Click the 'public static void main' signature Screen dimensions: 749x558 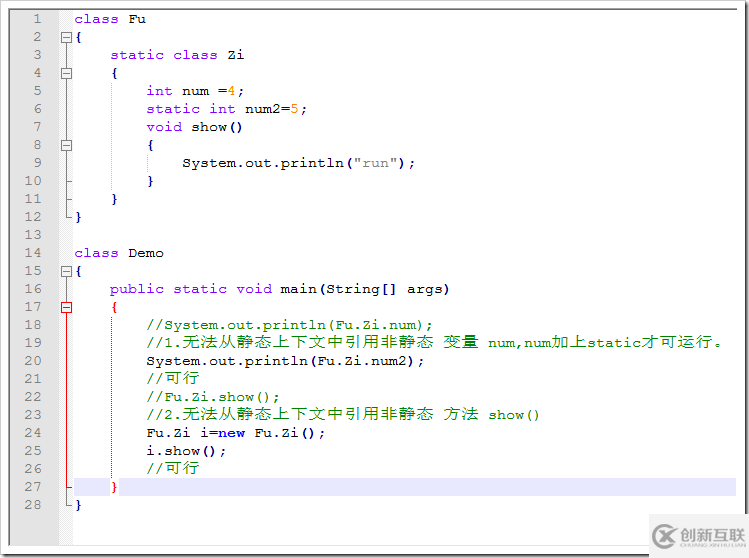pos(279,289)
